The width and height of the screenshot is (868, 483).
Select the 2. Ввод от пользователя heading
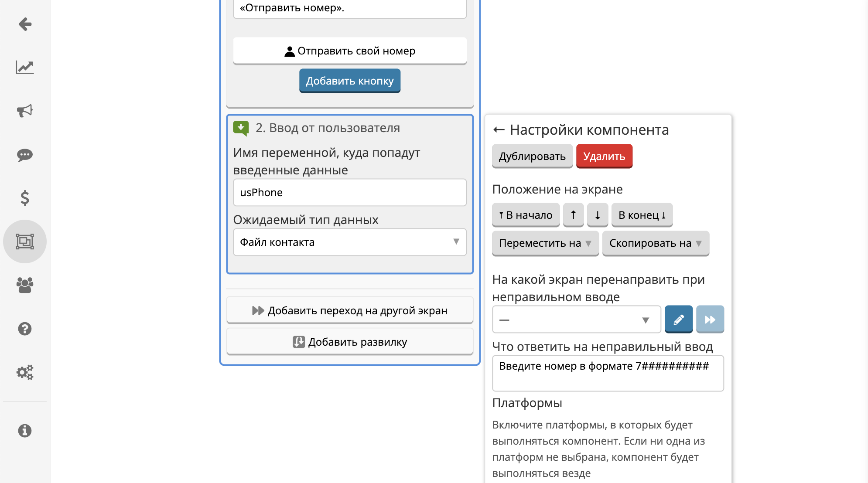328,128
